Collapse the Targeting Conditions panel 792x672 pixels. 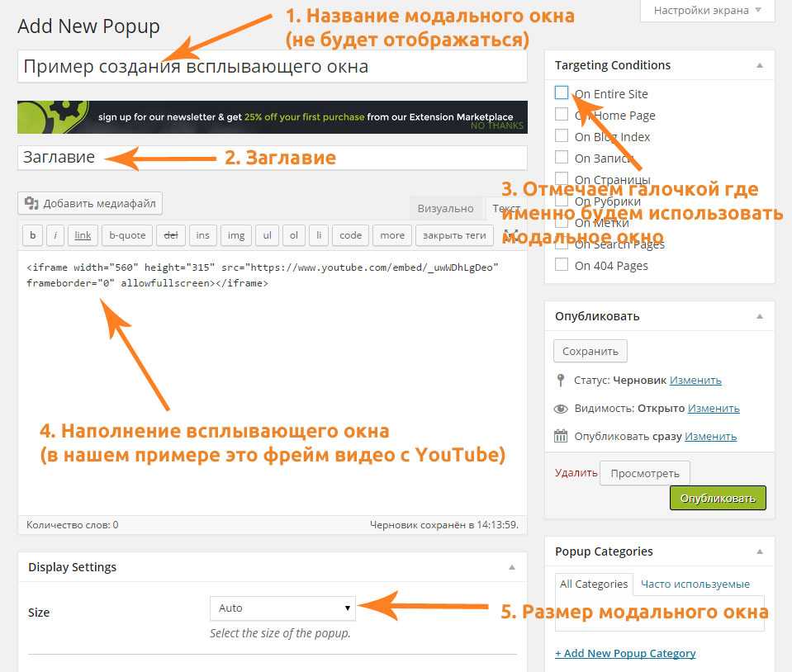[759, 65]
